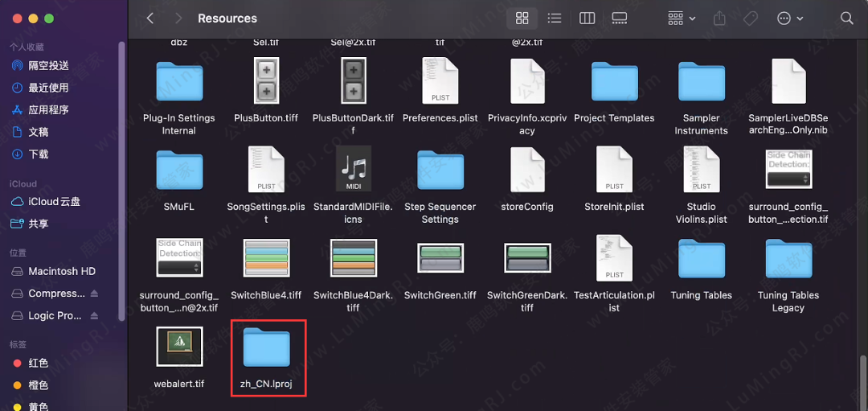Click the Search magnifier icon
The height and width of the screenshot is (411, 868).
pyautogui.click(x=846, y=18)
